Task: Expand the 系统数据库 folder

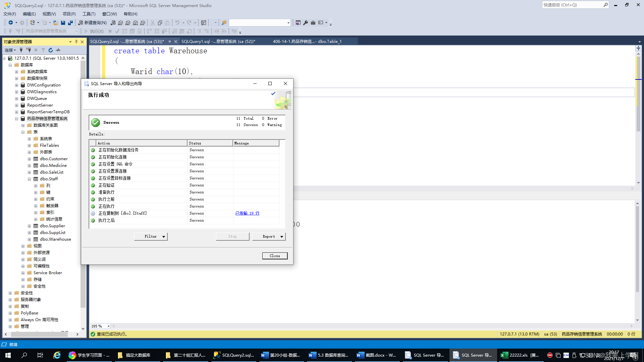Action: (x=16, y=72)
